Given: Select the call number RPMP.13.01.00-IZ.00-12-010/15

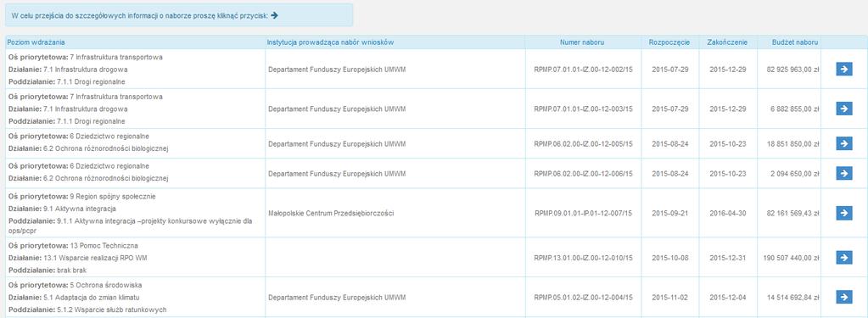Looking at the screenshot, I should pyautogui.click(x=584, y=258).
